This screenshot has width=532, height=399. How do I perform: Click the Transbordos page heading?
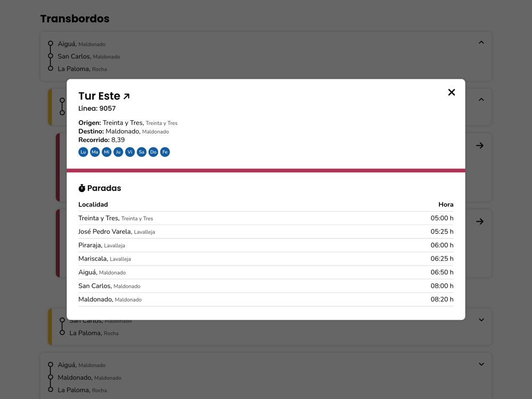pyautogui.click(x=75, y=19)
